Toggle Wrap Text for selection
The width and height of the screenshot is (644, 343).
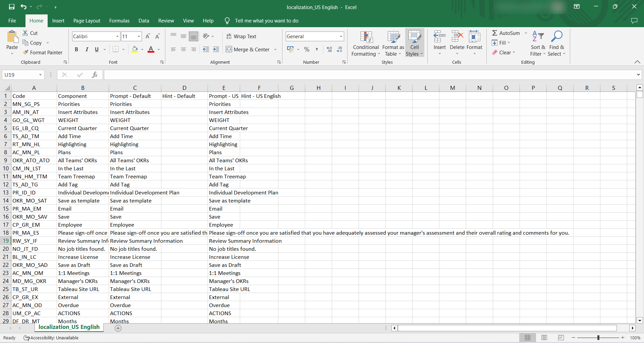242,36
